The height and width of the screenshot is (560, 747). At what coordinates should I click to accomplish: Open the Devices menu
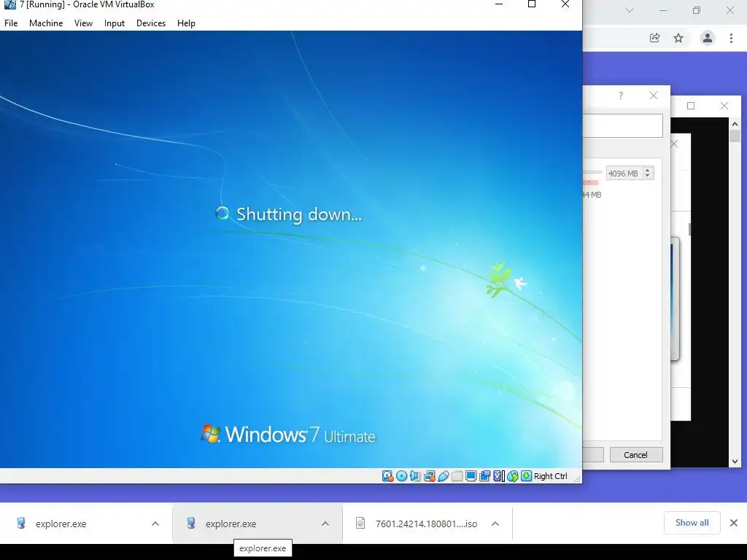click(x=151, y=23)
